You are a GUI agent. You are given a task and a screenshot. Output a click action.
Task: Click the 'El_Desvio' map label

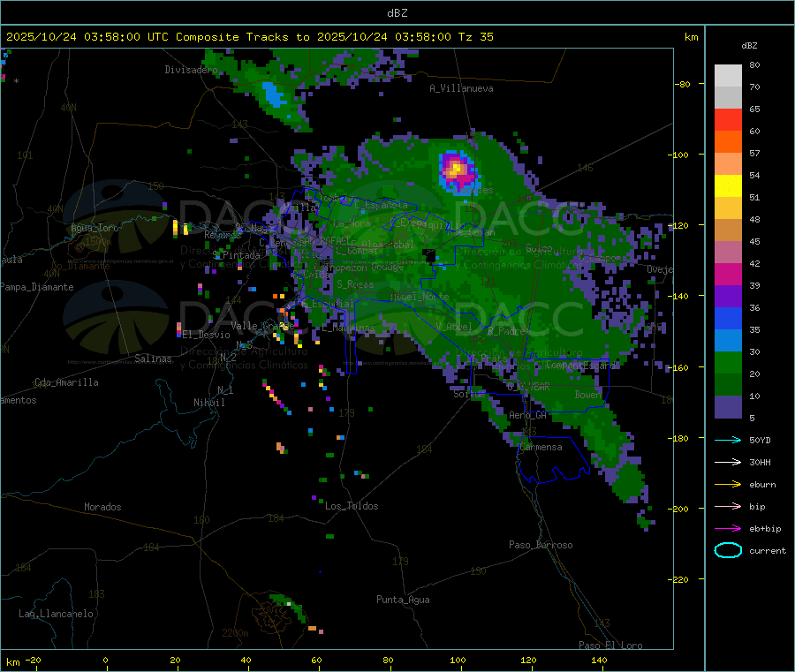(207, 335)
